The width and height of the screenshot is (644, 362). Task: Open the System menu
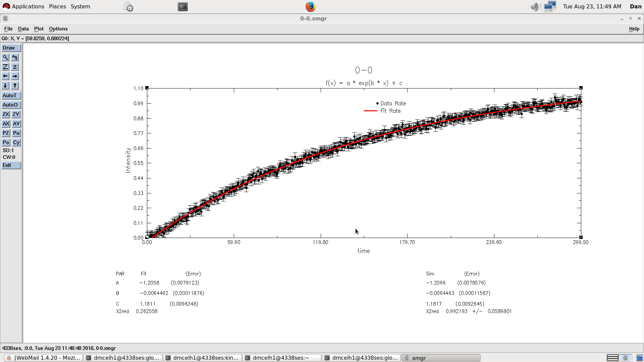[x=80, y=6]
